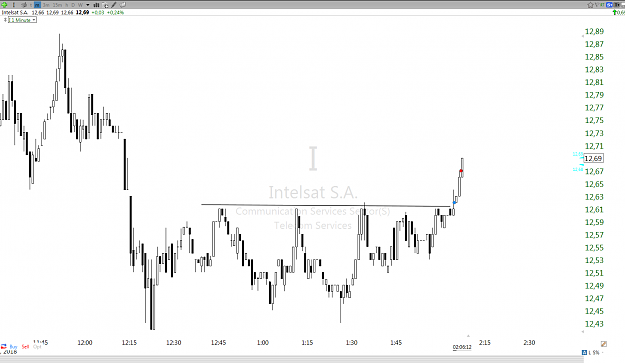Click the current price label 12,69 on axis
This screenshot has width=625, height=363.
coord(593,159)
